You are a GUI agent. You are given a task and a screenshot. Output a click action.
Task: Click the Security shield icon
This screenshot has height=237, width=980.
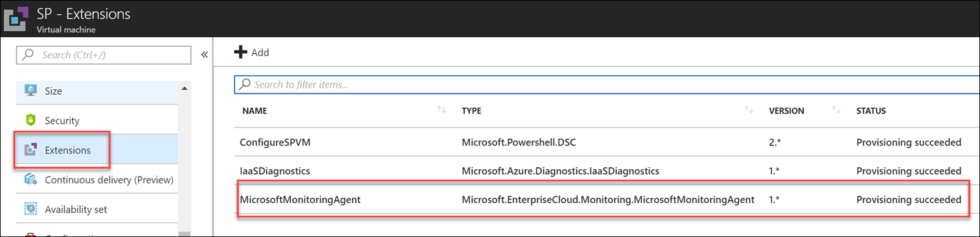pyautogui.click(x=31, y=120)
